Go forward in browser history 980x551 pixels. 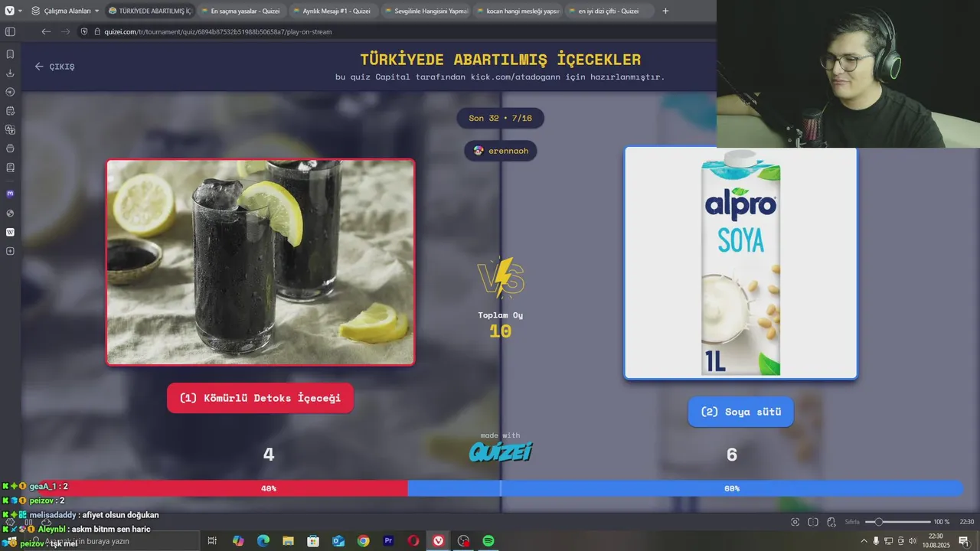[x=65, y=31]
